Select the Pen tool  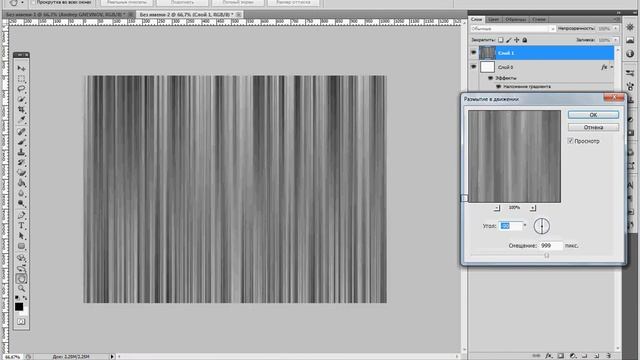point(21,215)
